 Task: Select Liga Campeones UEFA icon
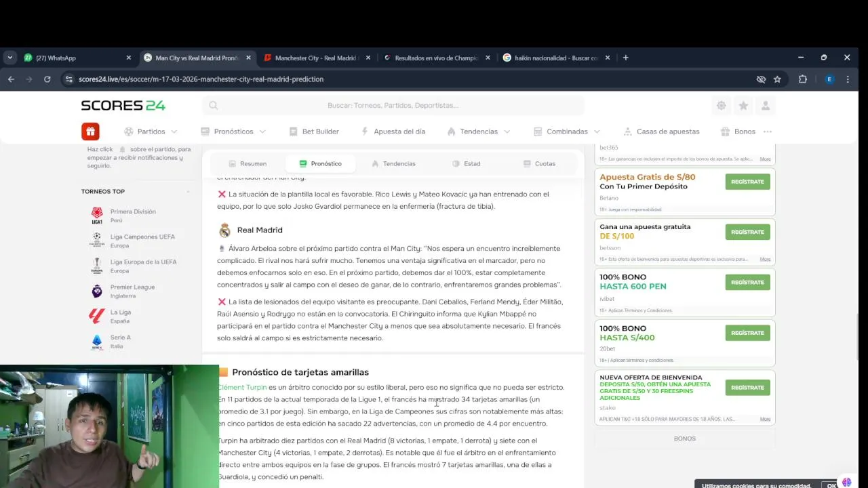click(x=97, y=241)
